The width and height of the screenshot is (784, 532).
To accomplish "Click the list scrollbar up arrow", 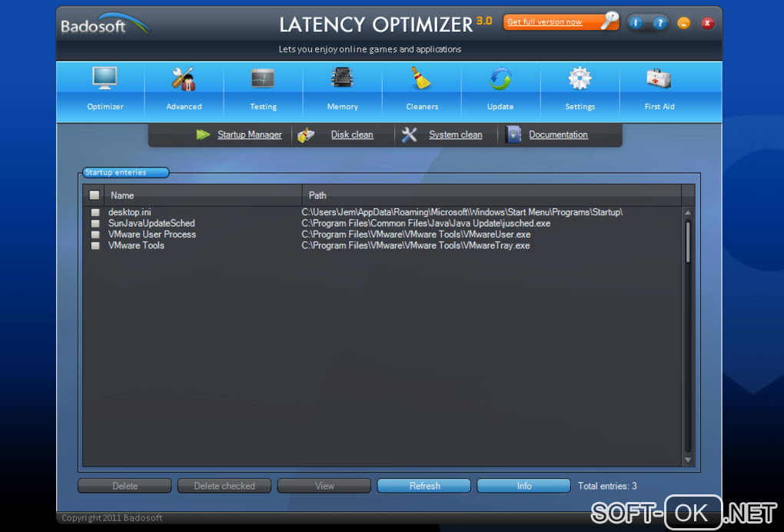I will pyautogui.click(x=688, y=212).
